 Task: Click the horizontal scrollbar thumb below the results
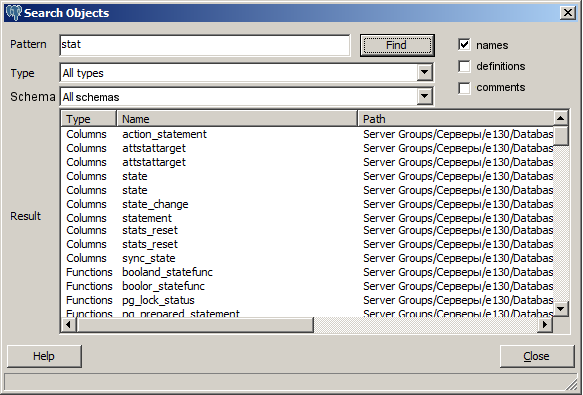pyautogui.click(x=195, y=325)
